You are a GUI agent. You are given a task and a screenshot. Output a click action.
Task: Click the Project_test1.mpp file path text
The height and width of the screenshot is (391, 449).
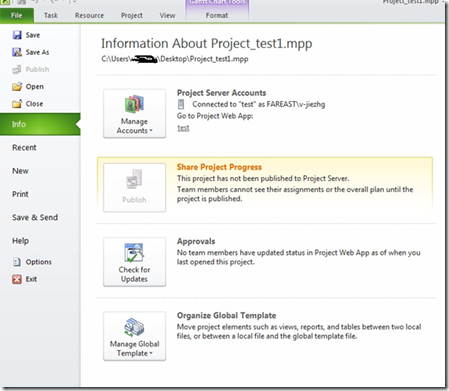click(175, 59)
